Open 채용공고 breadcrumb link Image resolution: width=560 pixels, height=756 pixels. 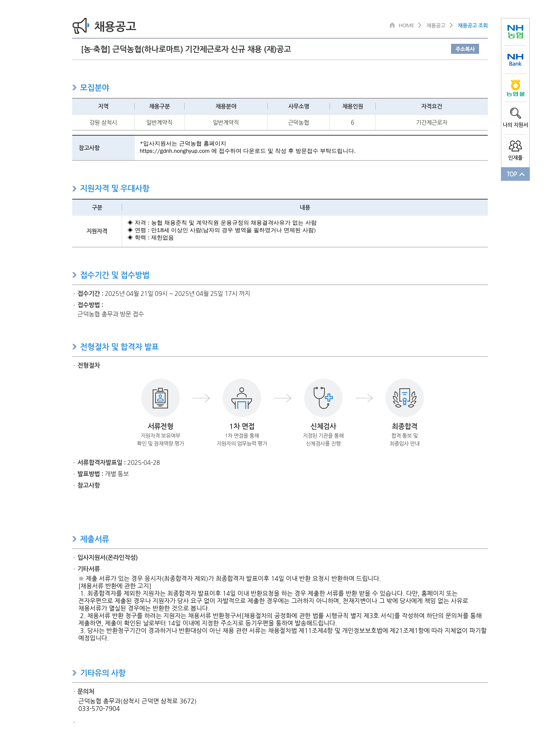tap(436, 25)
